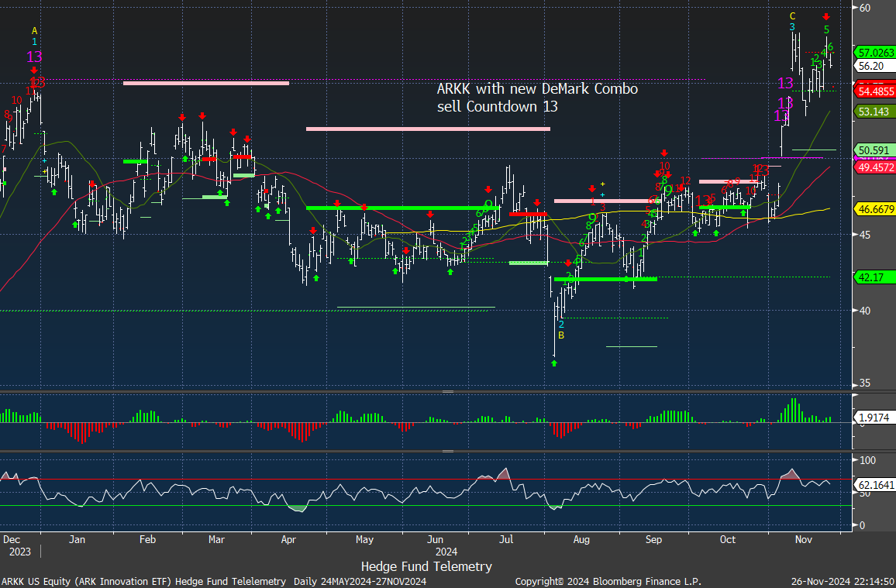The width and height of the screenshot is (896, 588).
Task: Click the yellow A wave label in December
Action: tap(34, 29)
